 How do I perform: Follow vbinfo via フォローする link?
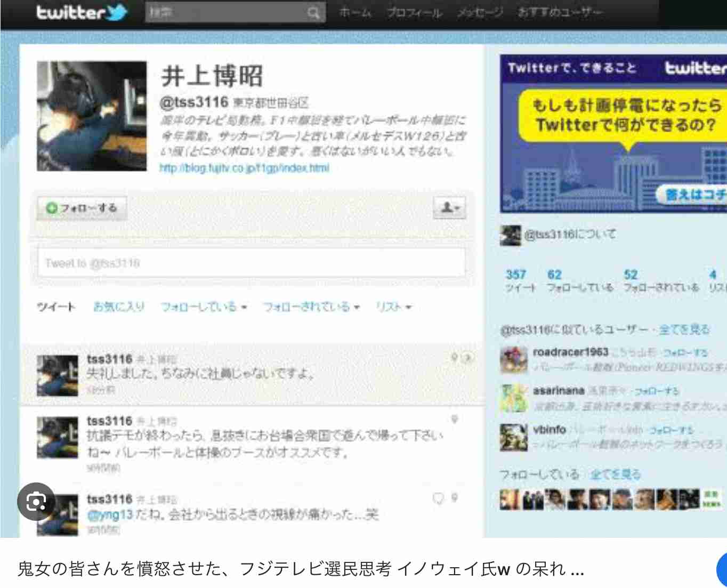pos(672,430)
